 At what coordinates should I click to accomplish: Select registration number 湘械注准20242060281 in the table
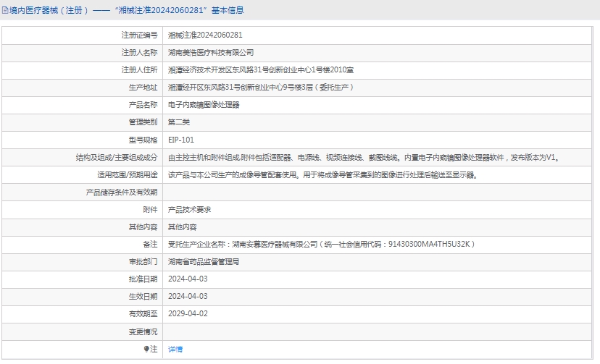(205, 35)
